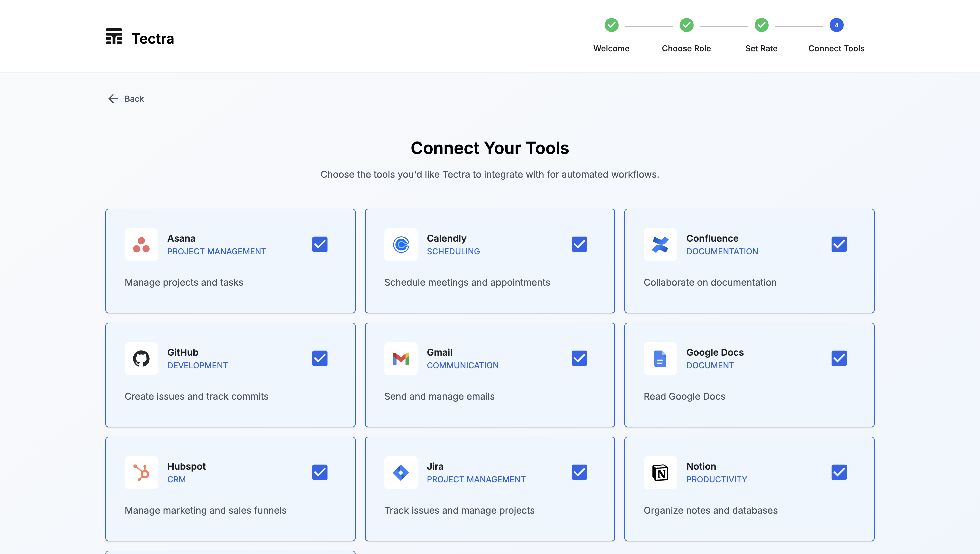Click the SCHEDULING category label
This screenshot has height=554, width=980.
tap(453, 252)
